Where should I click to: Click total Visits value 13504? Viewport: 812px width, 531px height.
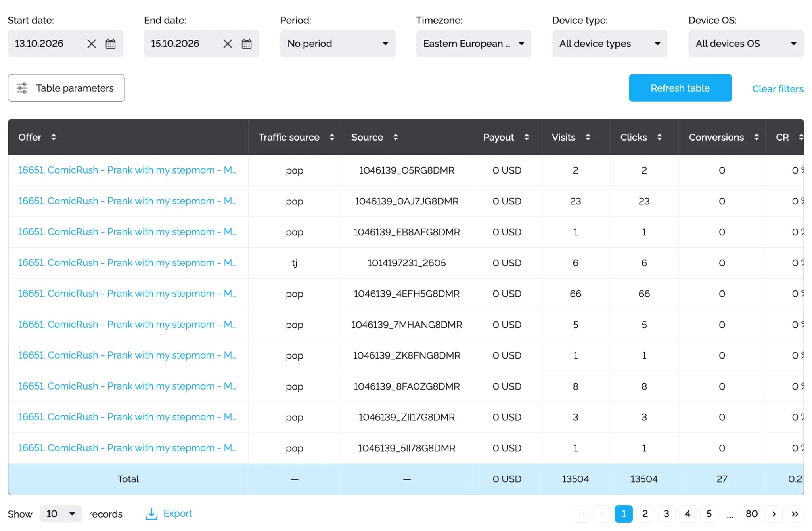coord(575,479)
